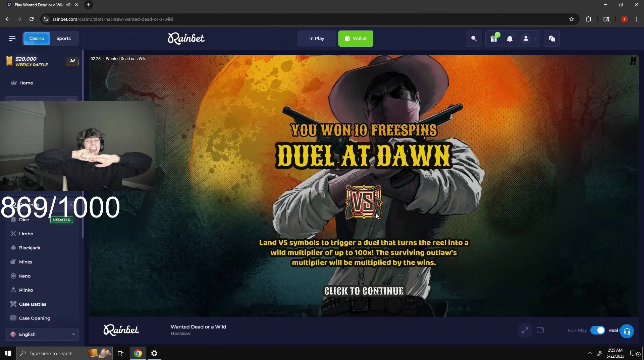
Task: Click the address bar URL
Action: click(113, 19)
